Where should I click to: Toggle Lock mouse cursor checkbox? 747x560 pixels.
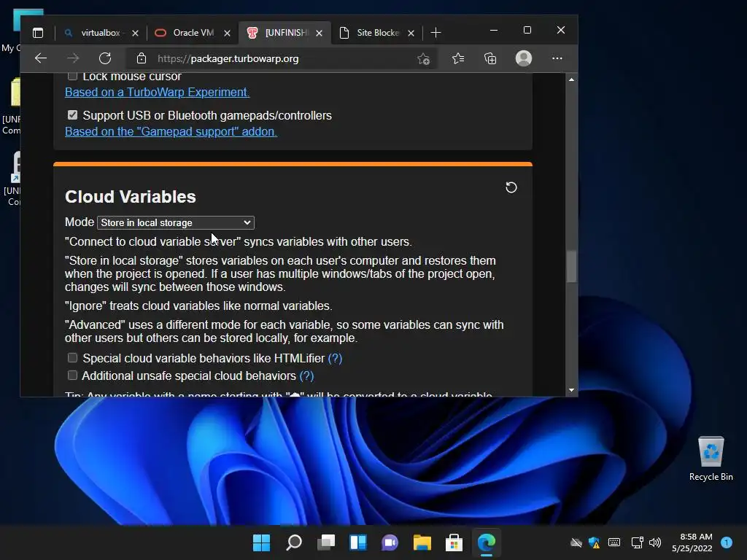(x=72, y=76)
